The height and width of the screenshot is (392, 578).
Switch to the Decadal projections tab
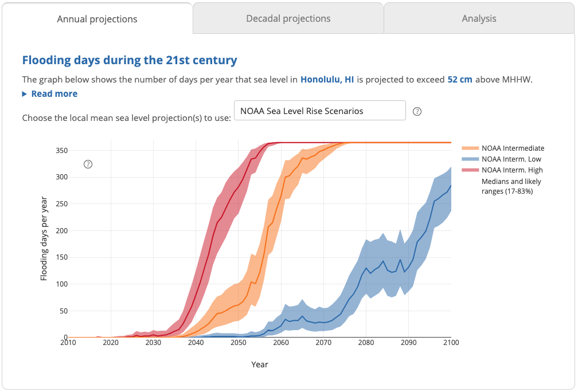click(x=288, y=18)
